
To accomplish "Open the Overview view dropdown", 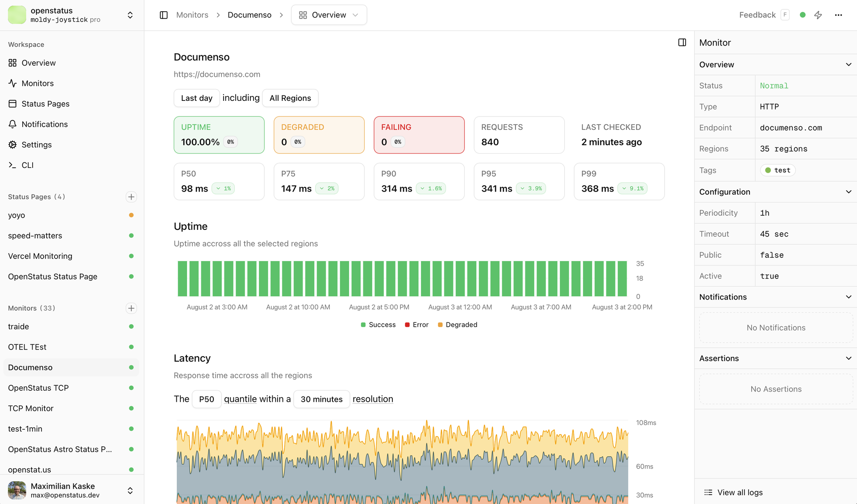I will click(329, 15).
